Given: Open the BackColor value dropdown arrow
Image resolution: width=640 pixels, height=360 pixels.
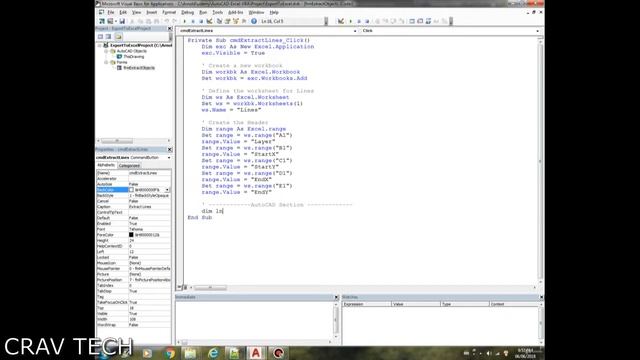Looking at the screenshot, I should [x=167, y=190].
